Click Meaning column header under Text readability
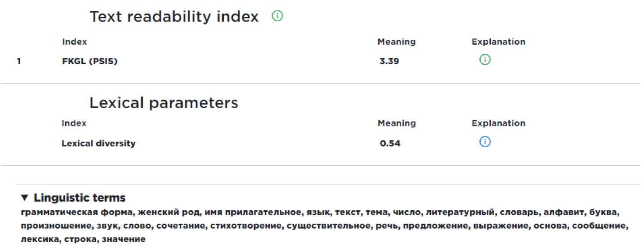Screen dimensions: 644x251 396,42
